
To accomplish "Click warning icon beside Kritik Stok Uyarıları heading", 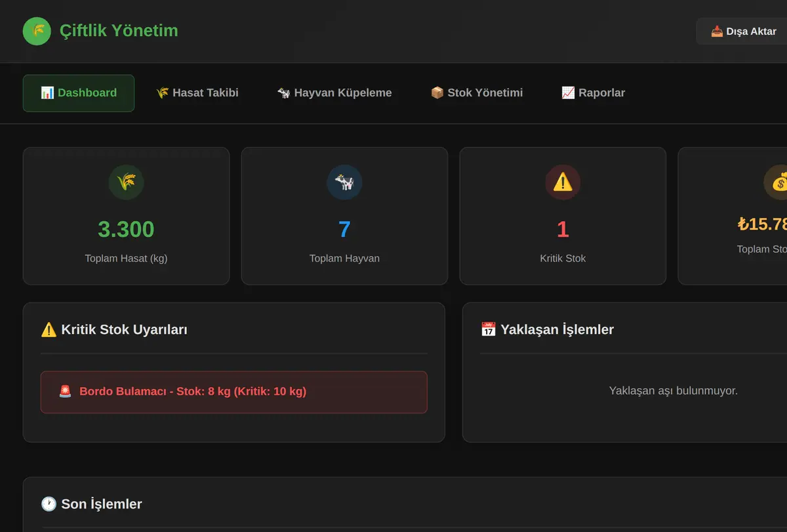I will tap(49, 329).
